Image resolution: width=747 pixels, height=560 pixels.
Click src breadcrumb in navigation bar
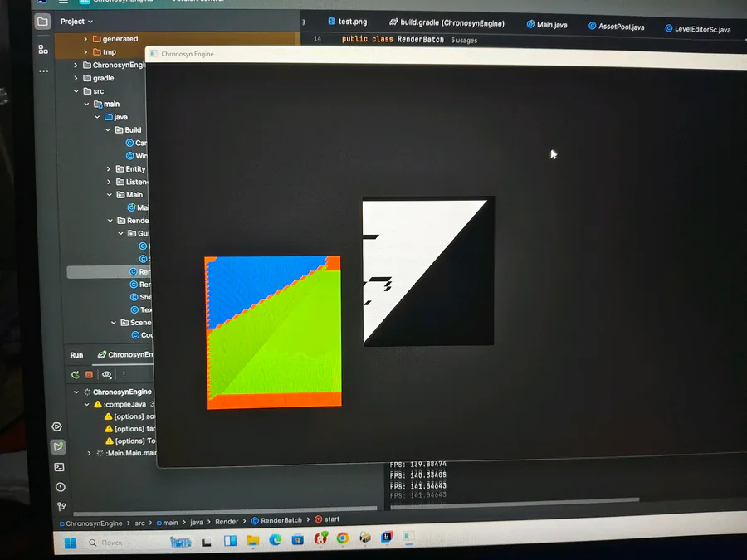click(x=139, y=523)
